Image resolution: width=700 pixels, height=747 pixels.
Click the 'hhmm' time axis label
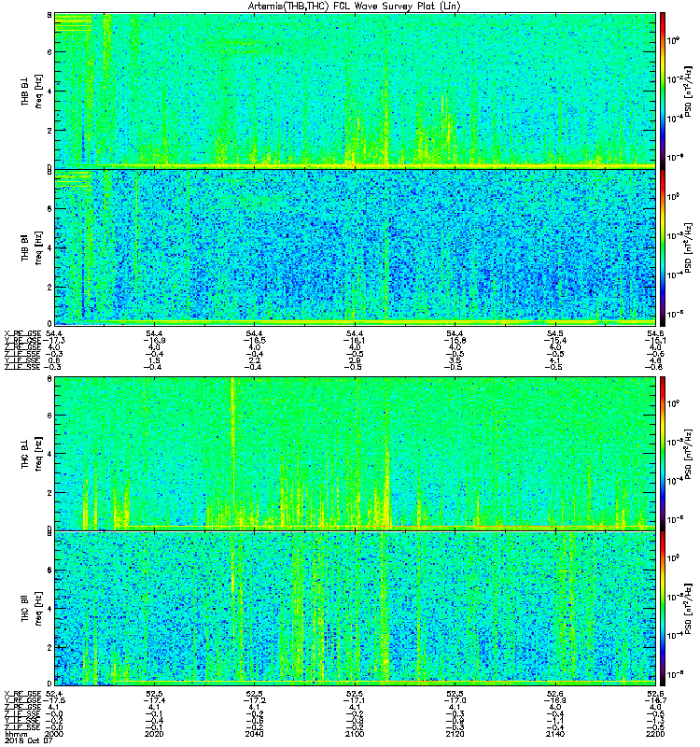16,734
